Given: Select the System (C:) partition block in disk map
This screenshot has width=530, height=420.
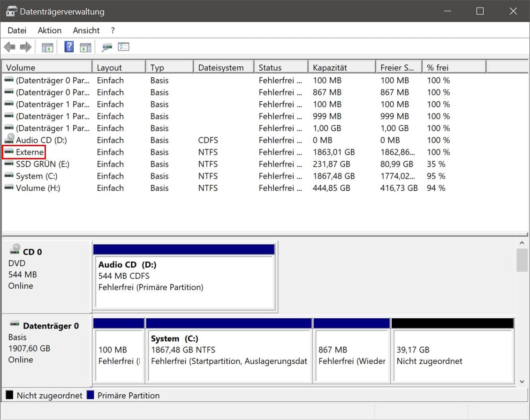Looking at the screenshot, I should click(229, 350).
